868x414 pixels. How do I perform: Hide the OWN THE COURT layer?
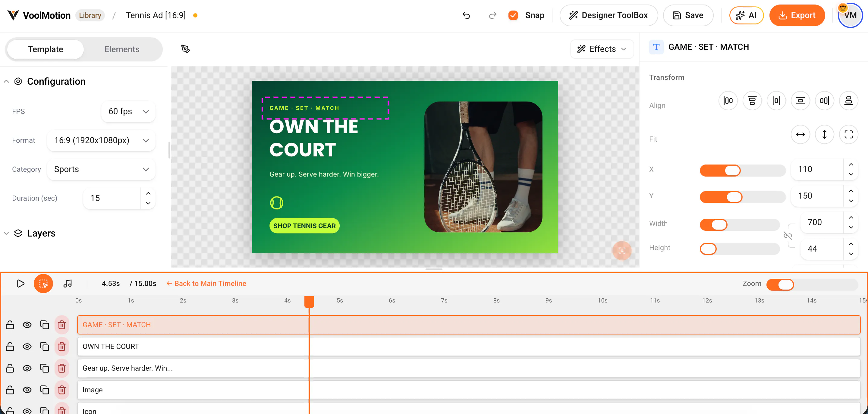27,346
